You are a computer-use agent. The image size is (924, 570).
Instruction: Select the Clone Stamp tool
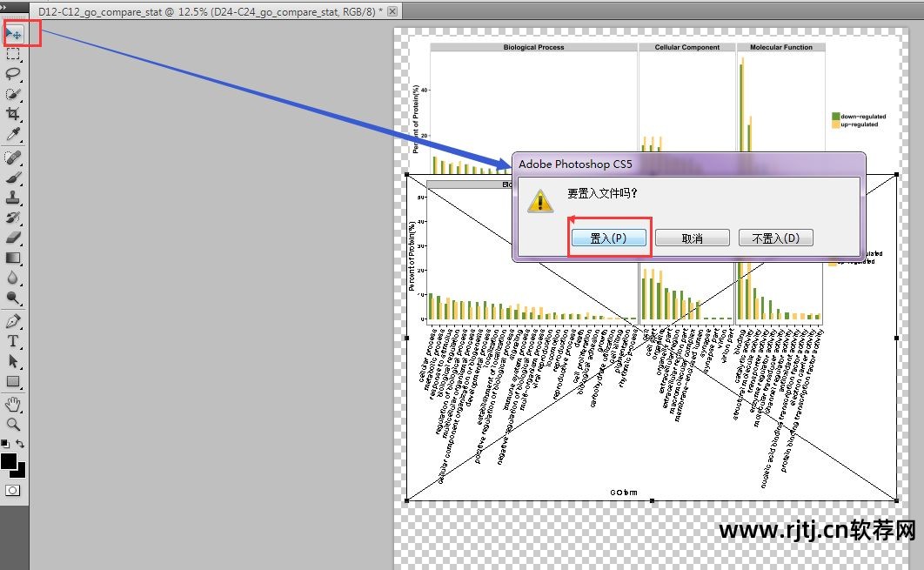coord(13,197)
